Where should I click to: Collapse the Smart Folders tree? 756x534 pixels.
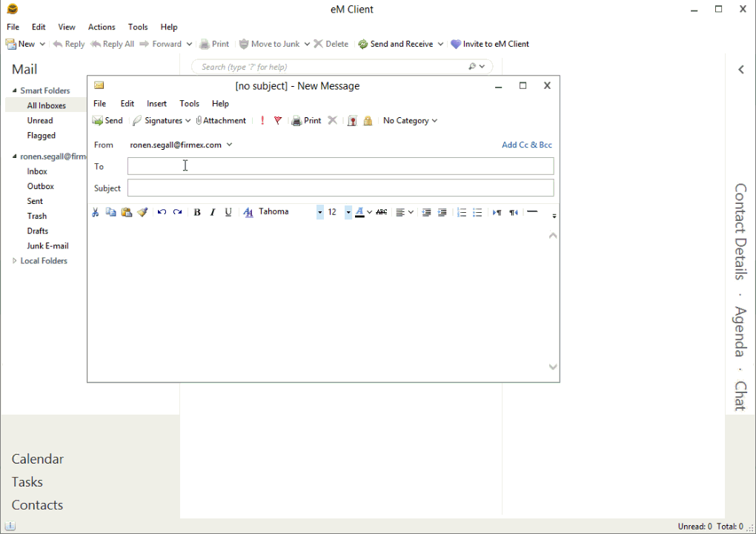click(x=15, y=90)
